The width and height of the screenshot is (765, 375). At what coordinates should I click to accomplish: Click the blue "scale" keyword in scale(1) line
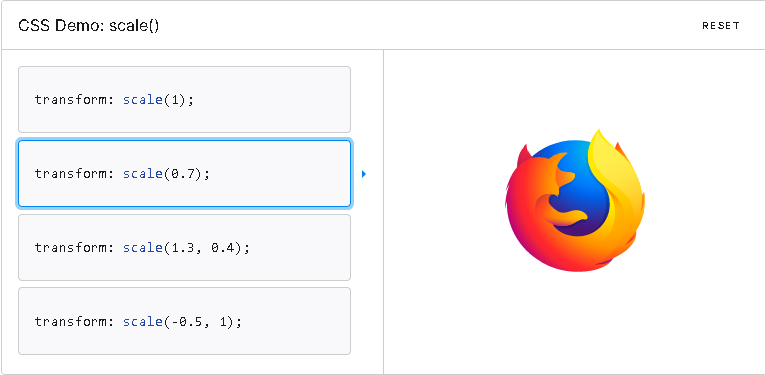142,99
